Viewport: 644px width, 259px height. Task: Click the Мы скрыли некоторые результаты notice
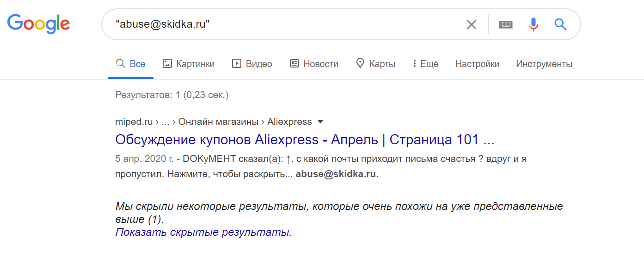339,212
